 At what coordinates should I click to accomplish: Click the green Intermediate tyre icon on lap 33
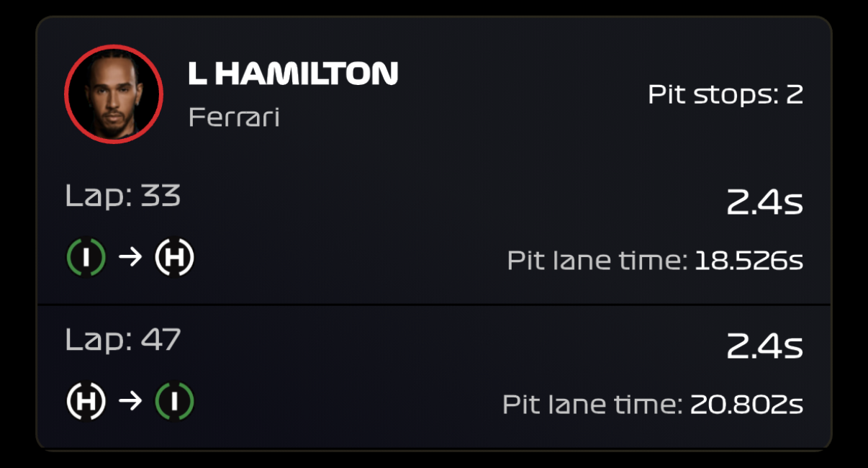click(x=86, y=258)
